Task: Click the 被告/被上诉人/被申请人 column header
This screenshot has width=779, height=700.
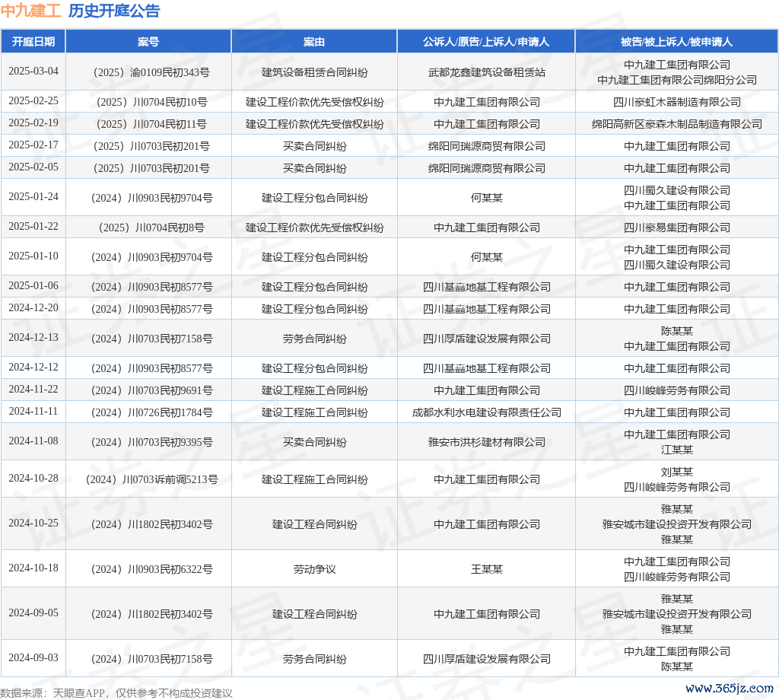Action: [676, 42]
